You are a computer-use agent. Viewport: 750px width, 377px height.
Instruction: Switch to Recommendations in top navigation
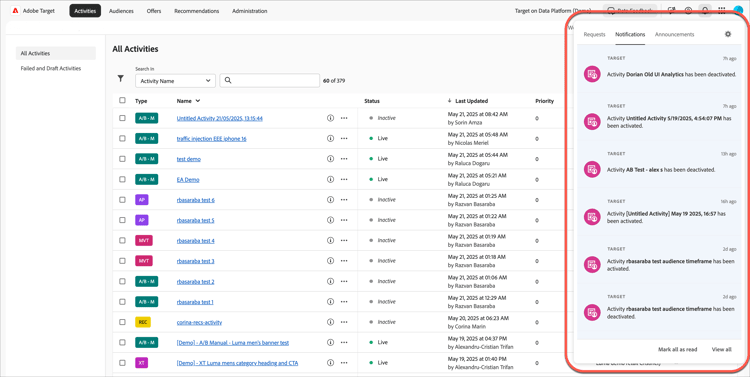197,11
